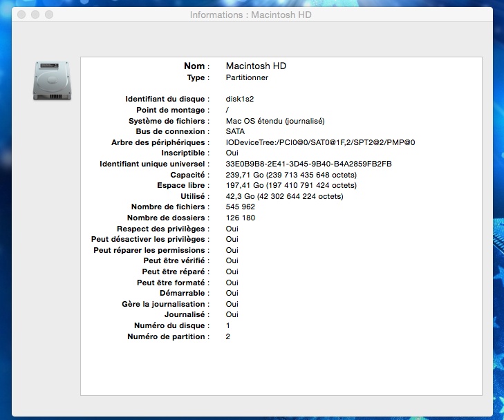This screenshot has width=504, height=420.
Task: Click the connection bus value 'SATA'
Action: coord(235,131)
